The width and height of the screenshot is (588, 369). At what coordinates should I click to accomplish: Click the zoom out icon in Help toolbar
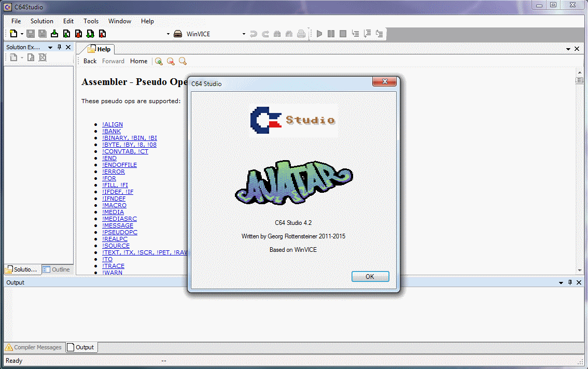point(171,61)
